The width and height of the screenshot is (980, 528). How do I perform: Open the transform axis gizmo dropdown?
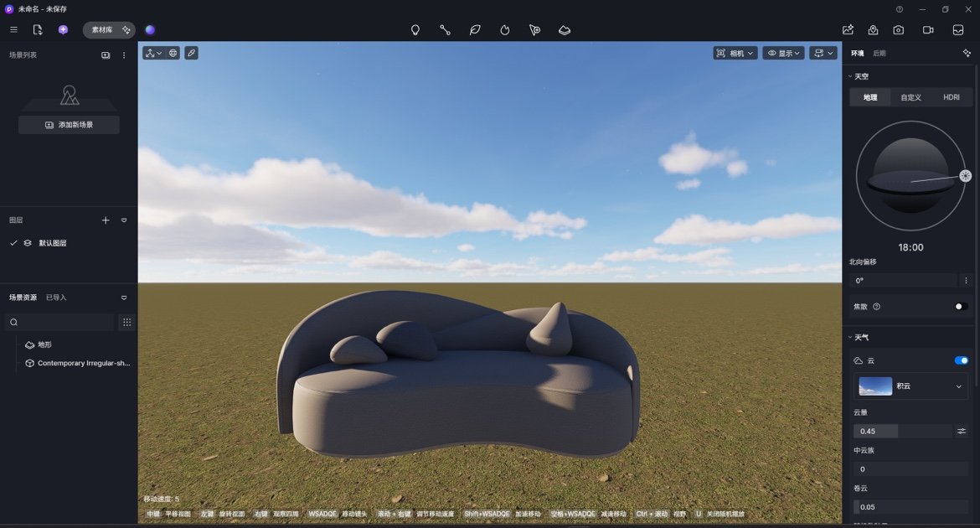153,53
